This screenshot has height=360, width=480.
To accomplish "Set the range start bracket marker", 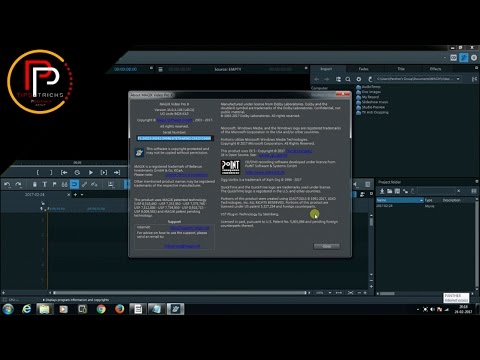I will pos(38,172).
